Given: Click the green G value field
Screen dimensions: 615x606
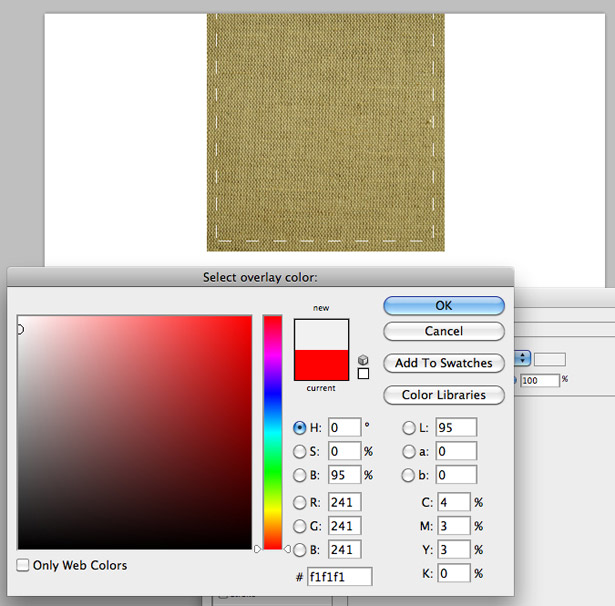Looking at the screenshot, I should [x=345, y=526].
